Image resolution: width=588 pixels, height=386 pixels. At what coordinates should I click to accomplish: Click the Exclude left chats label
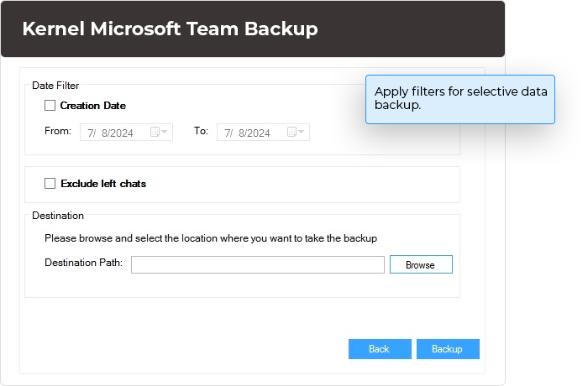103,184
